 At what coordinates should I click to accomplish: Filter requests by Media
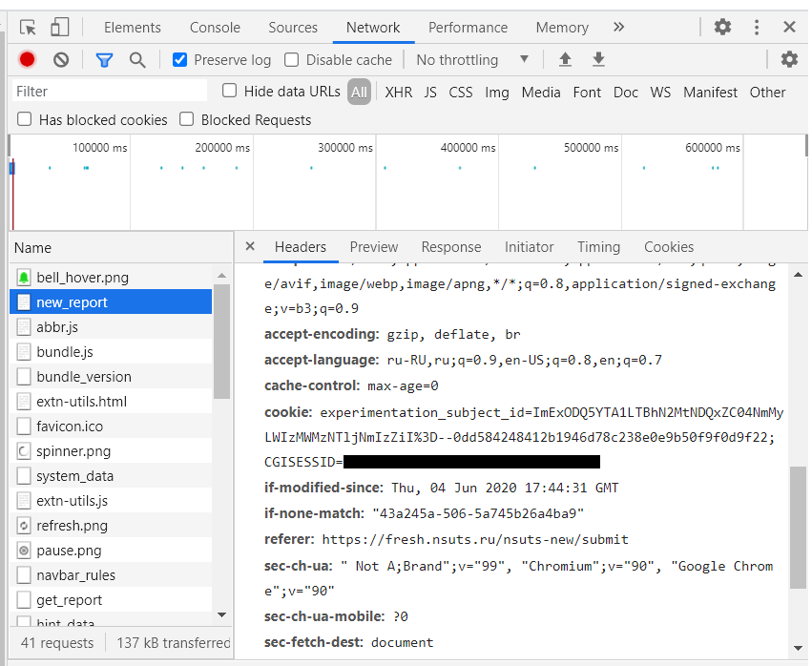(541, 93)
